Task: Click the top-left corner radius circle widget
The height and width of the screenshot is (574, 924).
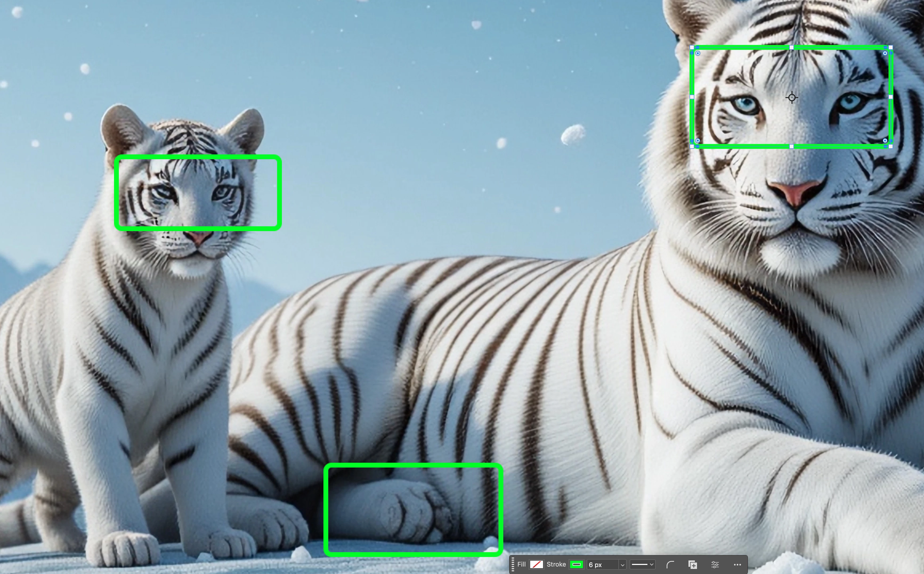Action: [x=698, y=54]
